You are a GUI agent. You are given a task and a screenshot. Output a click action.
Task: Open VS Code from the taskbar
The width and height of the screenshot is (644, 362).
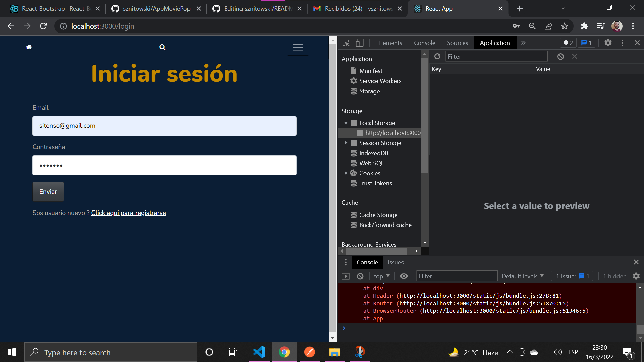pyautogui.click(x=259, y=352)
